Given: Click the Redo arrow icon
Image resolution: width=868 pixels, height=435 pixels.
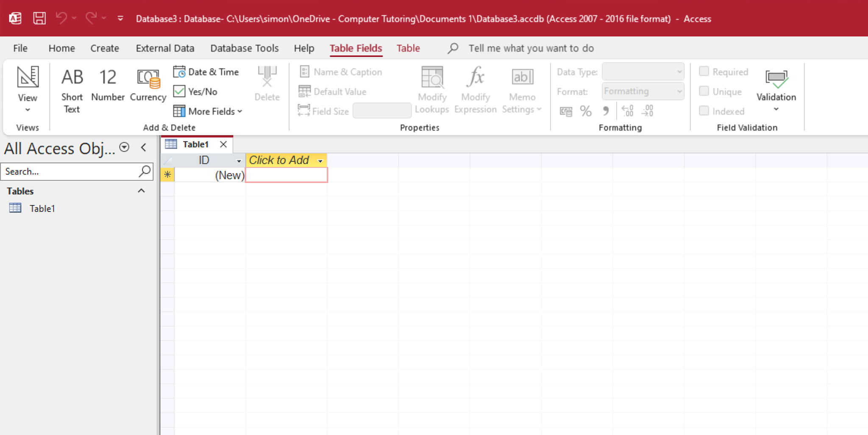Looking at the screenshot, I should [x=91, y=18].
